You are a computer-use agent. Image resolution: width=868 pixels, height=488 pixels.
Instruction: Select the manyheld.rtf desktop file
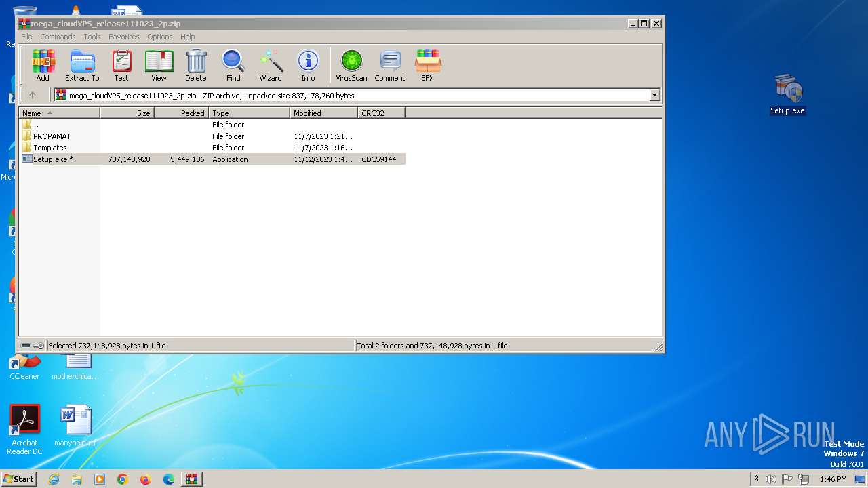pos(75,426)
